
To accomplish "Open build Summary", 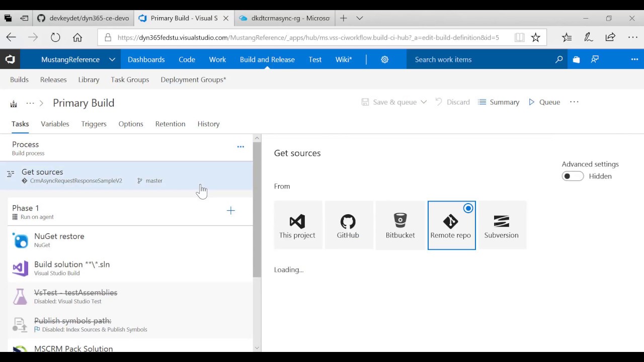I will tap(499, 102).
